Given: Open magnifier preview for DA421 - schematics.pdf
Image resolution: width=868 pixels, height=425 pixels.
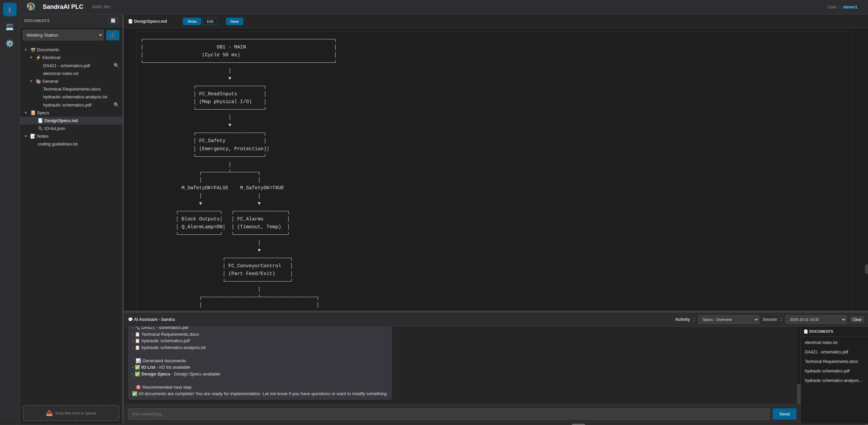Looking at the screenshot, I should pyautogui.click(x=116, y=65).
